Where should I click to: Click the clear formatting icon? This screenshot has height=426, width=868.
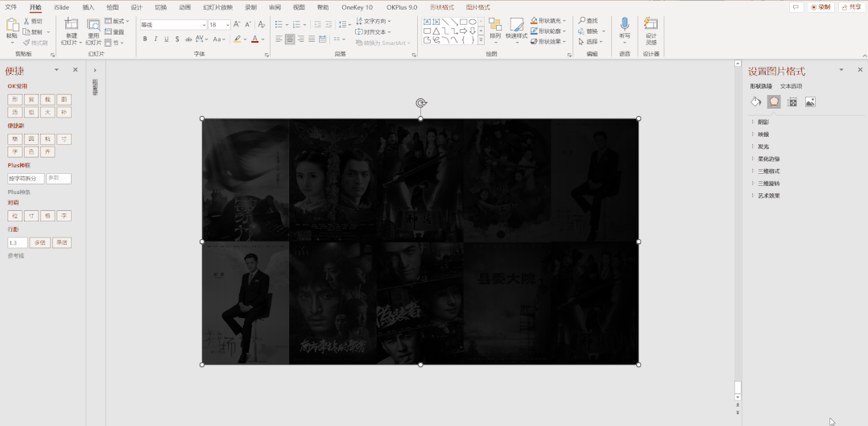[x=260, y=24]
